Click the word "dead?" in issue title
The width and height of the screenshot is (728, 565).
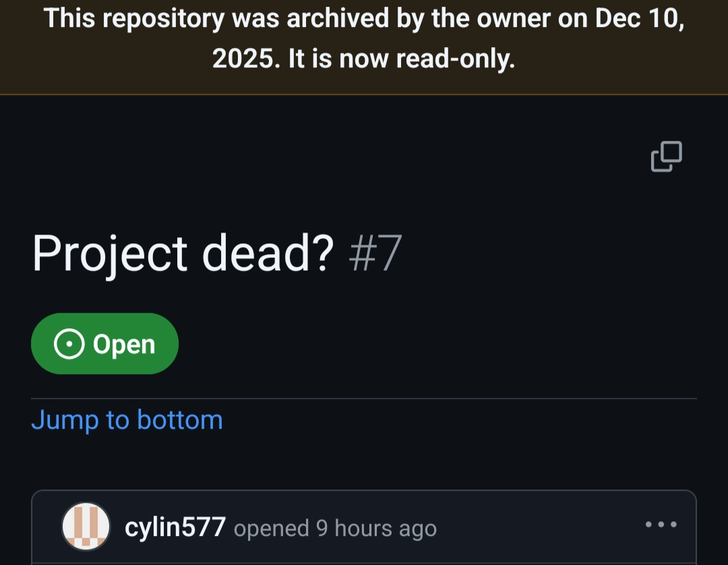click(x=268, y=254)
